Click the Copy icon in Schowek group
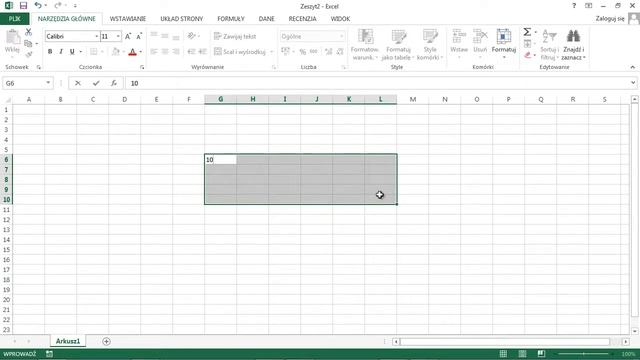 click(28, 43)
